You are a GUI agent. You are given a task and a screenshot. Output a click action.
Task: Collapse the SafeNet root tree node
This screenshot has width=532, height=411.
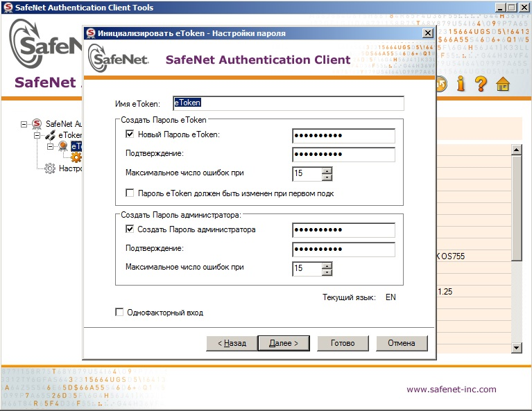tap(24, 124)
